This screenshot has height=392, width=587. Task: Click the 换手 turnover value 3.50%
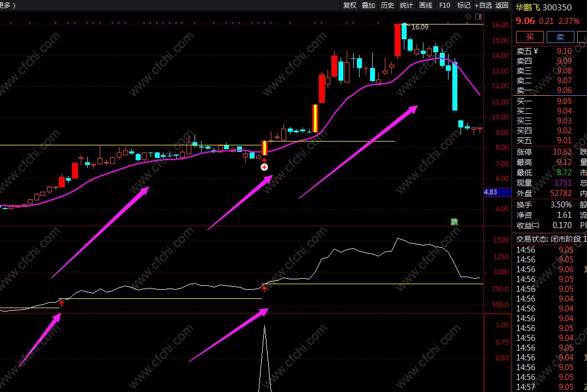(x=561, y=205)
